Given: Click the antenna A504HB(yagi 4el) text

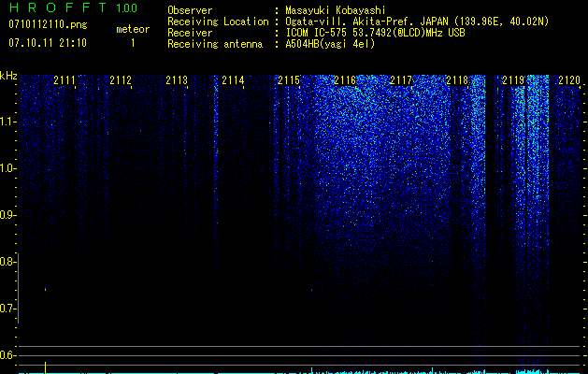Looking at the screenshot, I should (x=330, y=44).
